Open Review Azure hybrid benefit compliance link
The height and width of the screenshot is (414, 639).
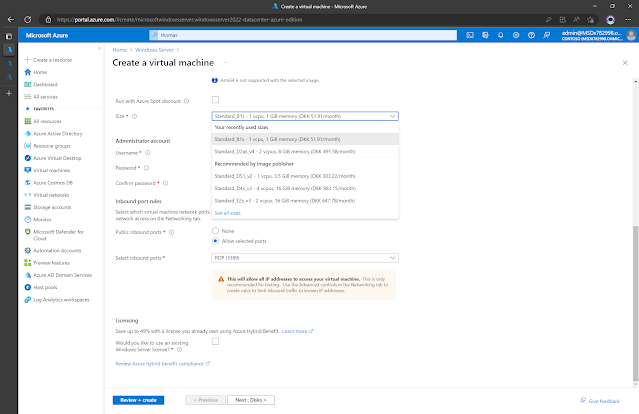163,363
